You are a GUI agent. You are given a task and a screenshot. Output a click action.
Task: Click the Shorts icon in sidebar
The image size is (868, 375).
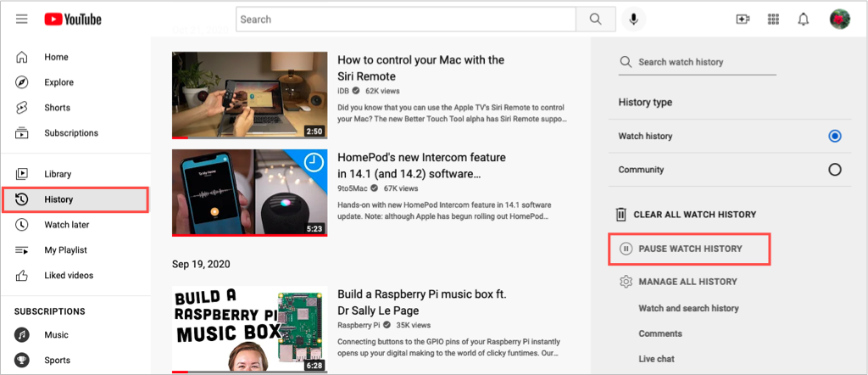coord(21,108)
